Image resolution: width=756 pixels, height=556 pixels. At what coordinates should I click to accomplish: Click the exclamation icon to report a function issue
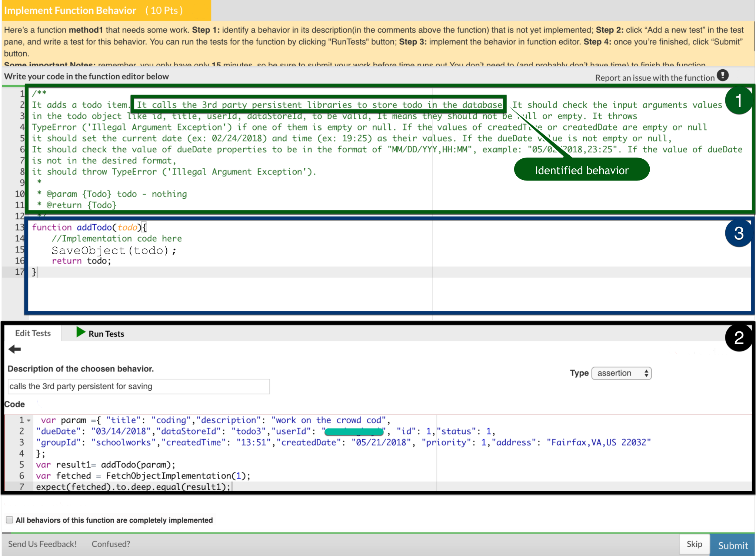point(722,75)
